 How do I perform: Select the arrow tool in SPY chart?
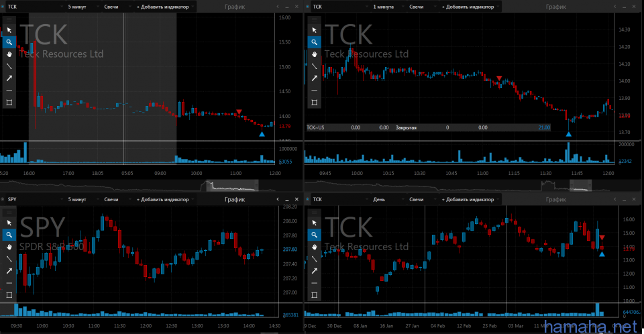click(9, 271)
